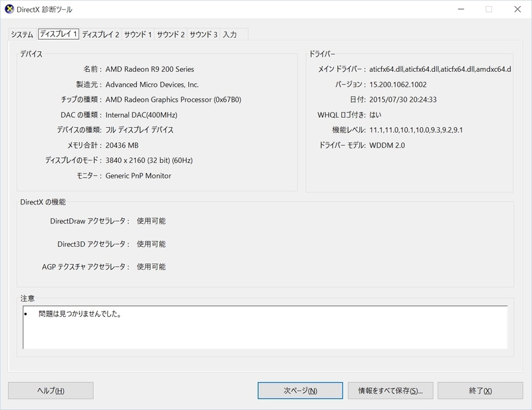The width and height of the screenshot is (532, 410).
Task: Click the フル ディスプレイ デバイス value
Action: [140, 130]
